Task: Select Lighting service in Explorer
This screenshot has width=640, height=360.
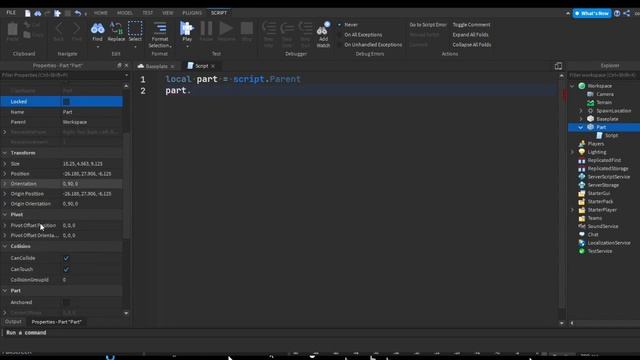Action: click(x=597, y=152)
